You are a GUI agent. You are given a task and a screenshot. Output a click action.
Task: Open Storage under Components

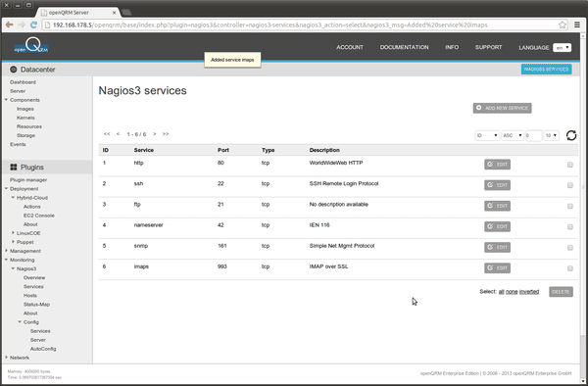tap(25, 135)
